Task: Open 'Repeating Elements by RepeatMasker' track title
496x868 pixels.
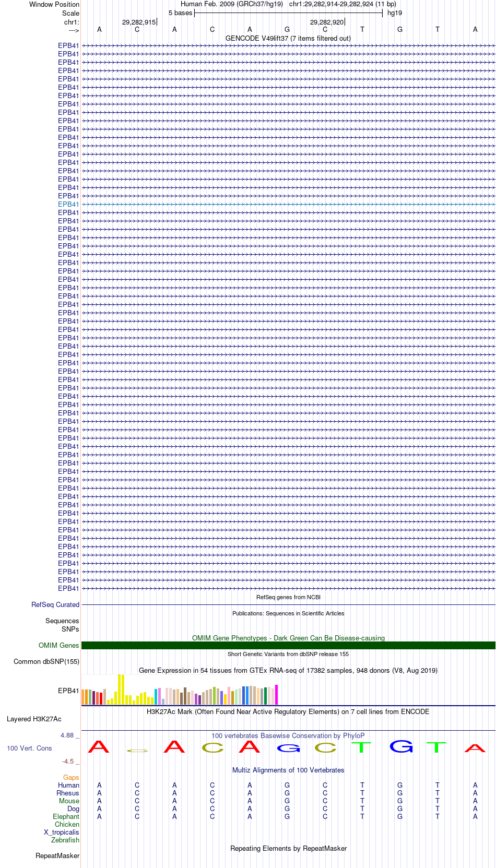Action: click(x=288, y=848)
